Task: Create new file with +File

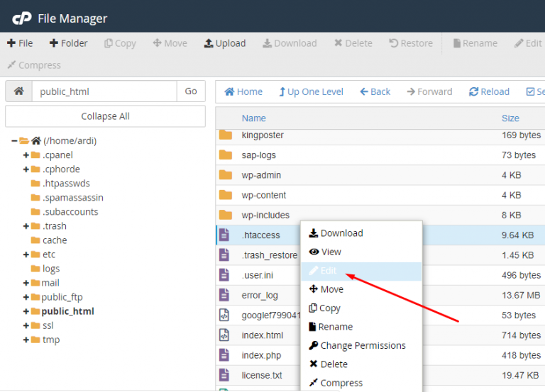Action: click(x=20, y=43)
